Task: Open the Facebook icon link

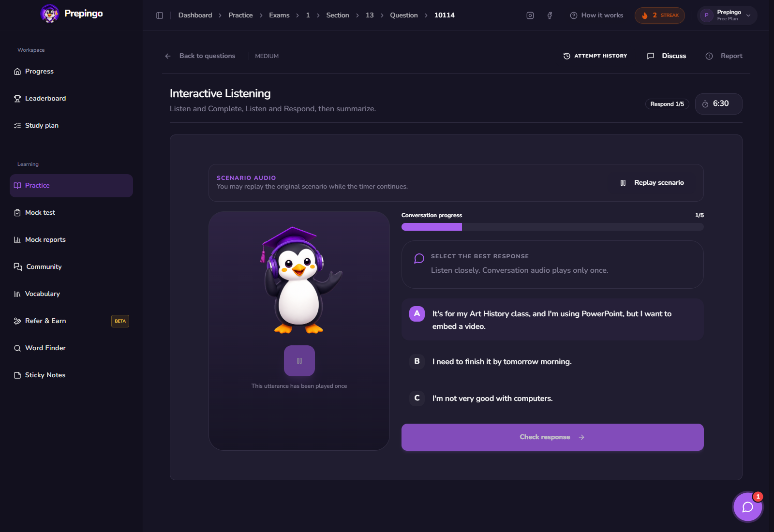Action: click(550, 15)
